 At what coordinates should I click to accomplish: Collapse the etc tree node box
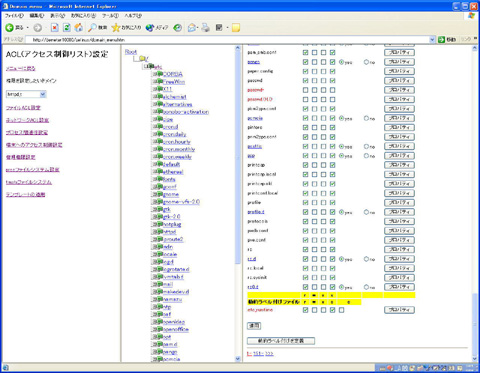146,66
